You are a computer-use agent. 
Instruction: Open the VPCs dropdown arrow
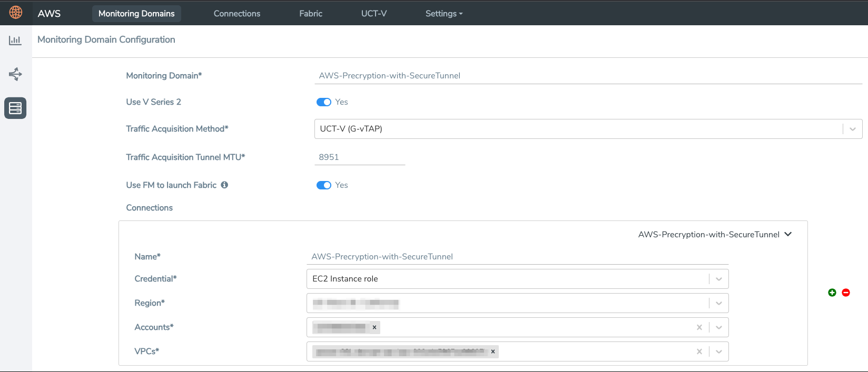(719, 351)
